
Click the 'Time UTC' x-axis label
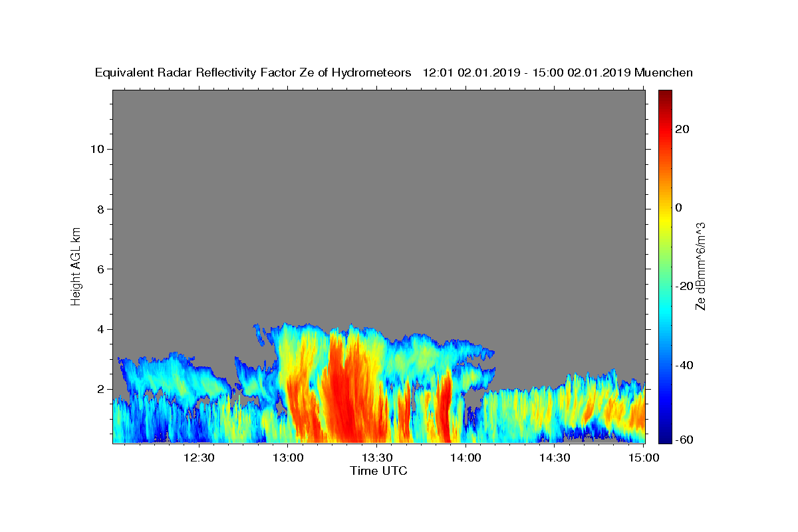(378, 471)
